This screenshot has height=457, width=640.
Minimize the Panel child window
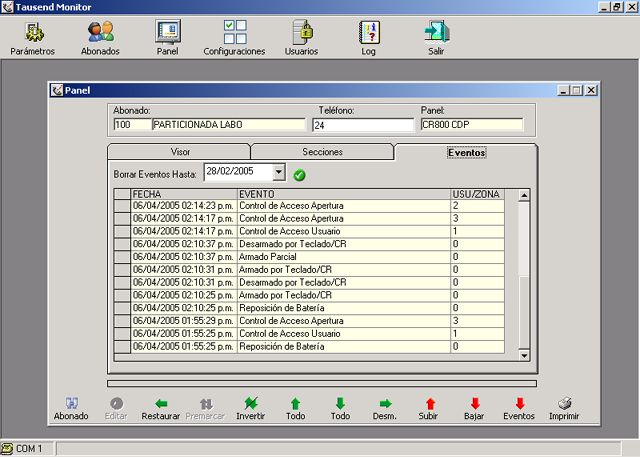click(x=563, y=90)
